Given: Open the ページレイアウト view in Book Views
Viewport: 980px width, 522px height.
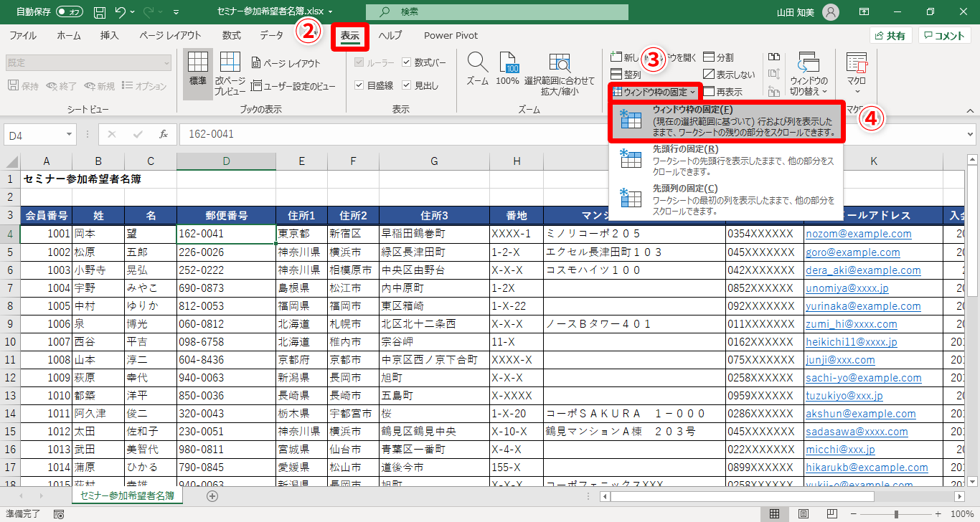Looking at the screenshot, I should click(x=286, y=63).
